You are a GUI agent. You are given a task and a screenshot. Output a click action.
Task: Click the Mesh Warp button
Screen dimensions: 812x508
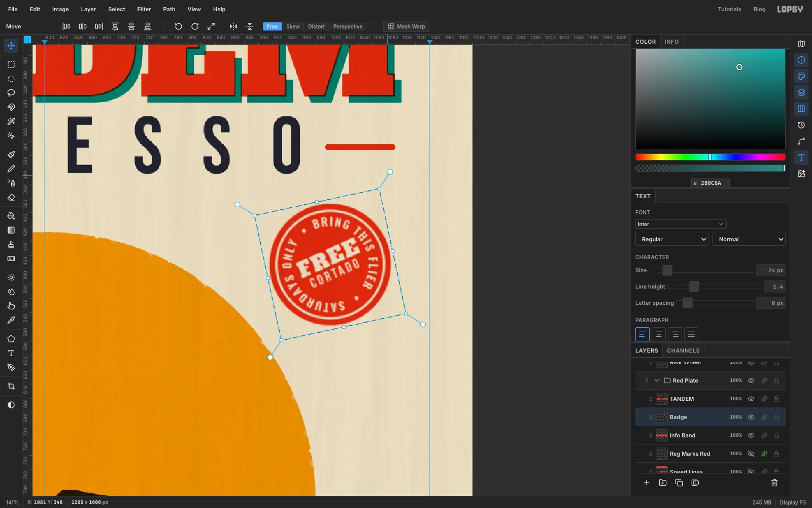[407, 26]
